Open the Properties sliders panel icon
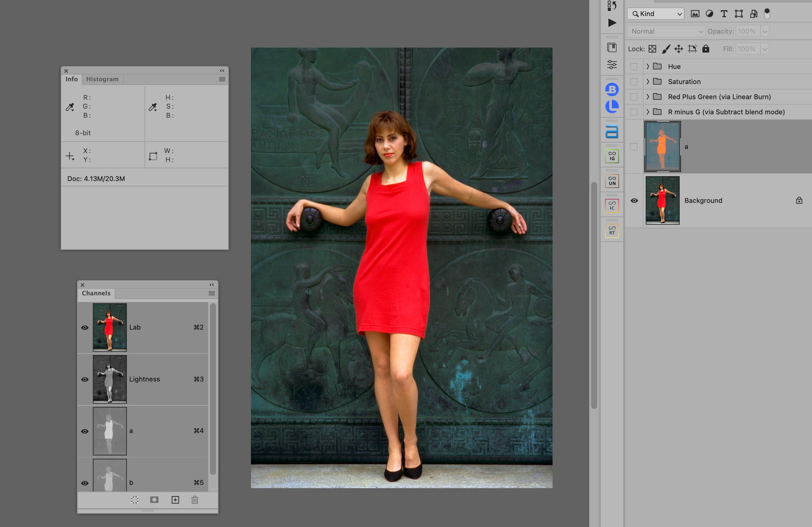Screen dimensions: 812x527 [x=612, y=64]
